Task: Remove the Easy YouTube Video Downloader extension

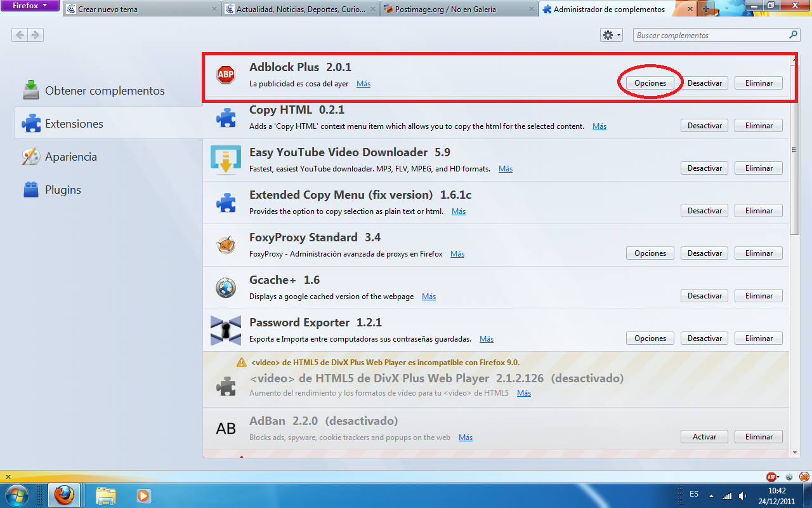Action: [759, 168]
